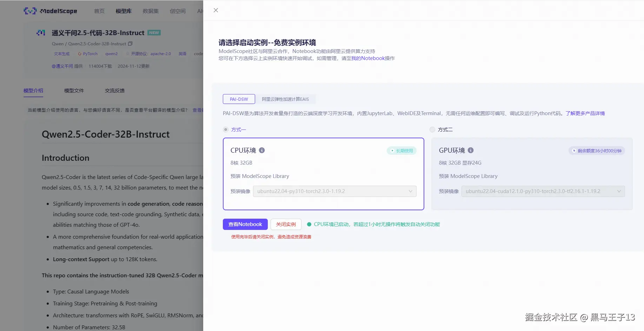The width and height of the screenshot is (644, 331).
Task: Click the 114004下载 count
Action: point(100,66)
